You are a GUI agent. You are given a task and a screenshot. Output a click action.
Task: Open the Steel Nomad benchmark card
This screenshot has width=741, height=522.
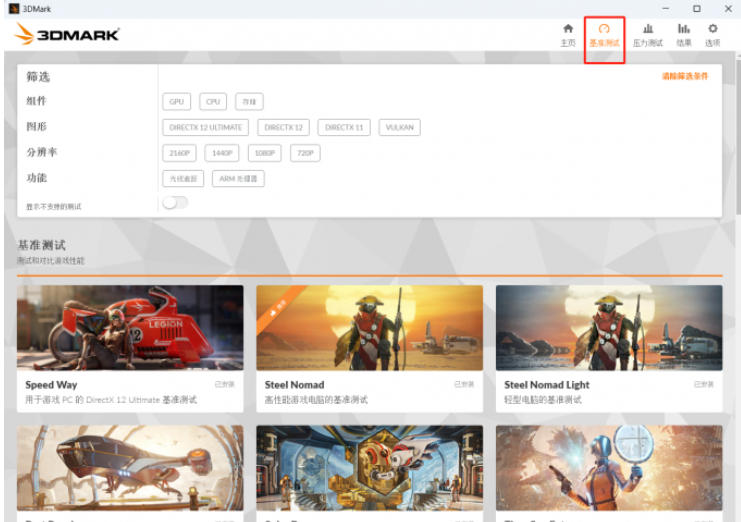click(369, 328)
